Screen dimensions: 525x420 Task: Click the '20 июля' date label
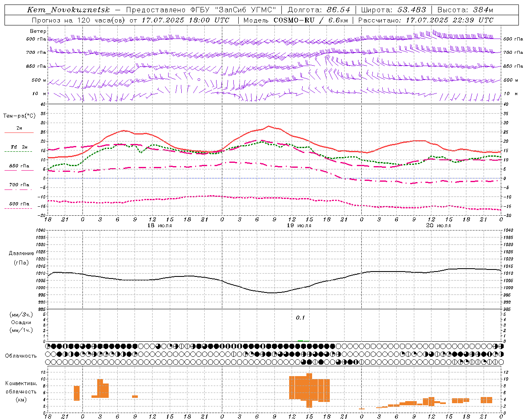point(438,226)
